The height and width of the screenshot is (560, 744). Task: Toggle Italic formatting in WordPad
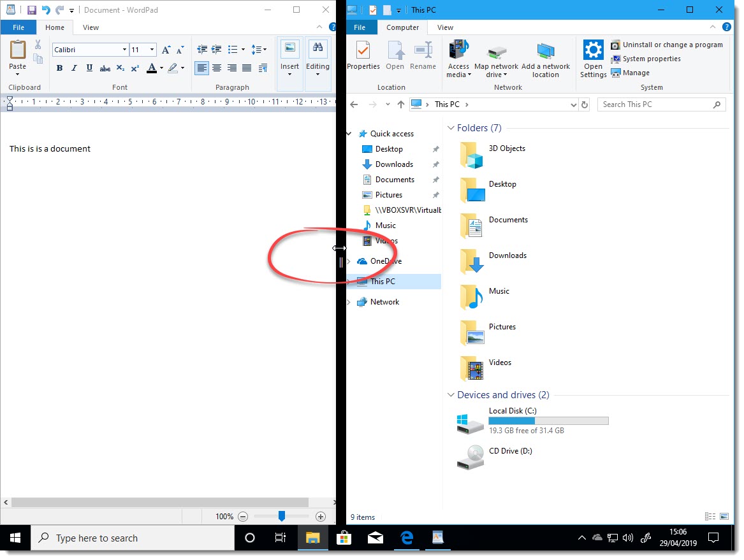(x=74, y=68)
